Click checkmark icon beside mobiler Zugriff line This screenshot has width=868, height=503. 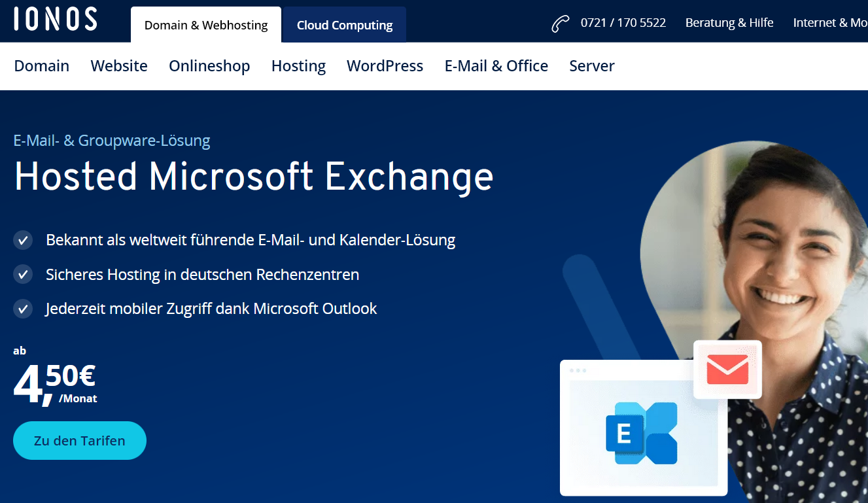tap(23, 309)
